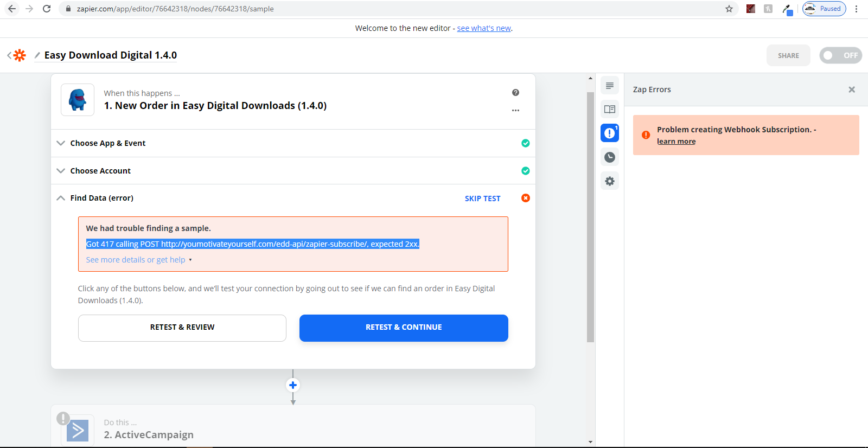868x448 pixels.
Task: Go back using arrow left of Zapier logo
Action: pos(9,55)
